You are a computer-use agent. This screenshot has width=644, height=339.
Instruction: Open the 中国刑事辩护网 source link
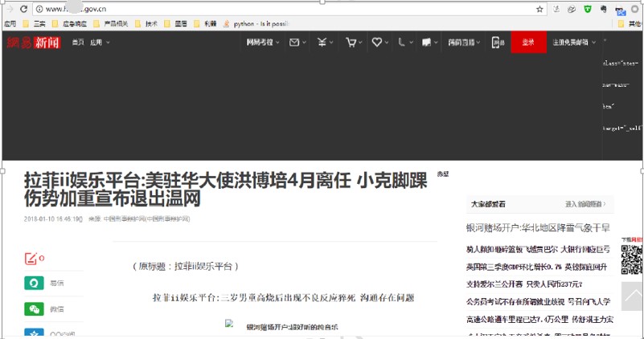point(146,219)
